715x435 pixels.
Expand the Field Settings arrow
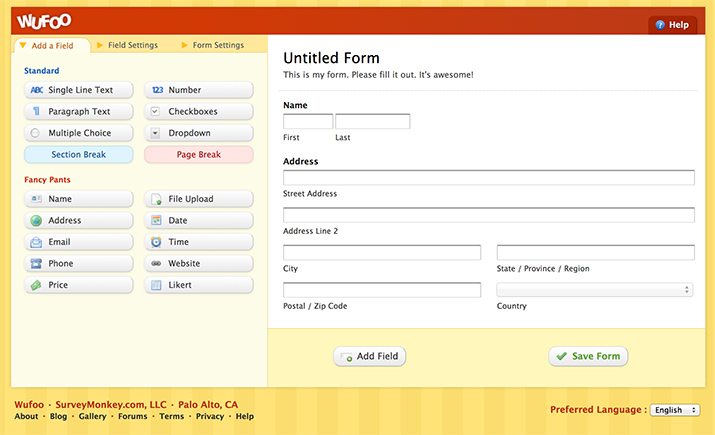point(99,45)
